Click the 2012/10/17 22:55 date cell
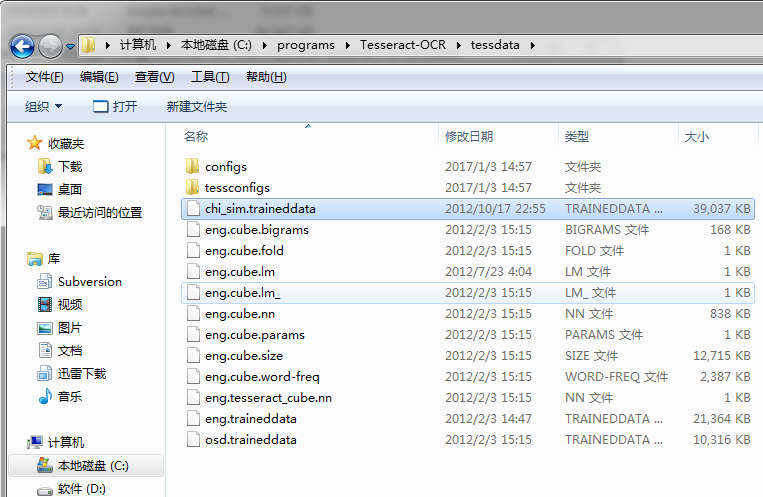 pyautogui.click(x=495, y=209)
